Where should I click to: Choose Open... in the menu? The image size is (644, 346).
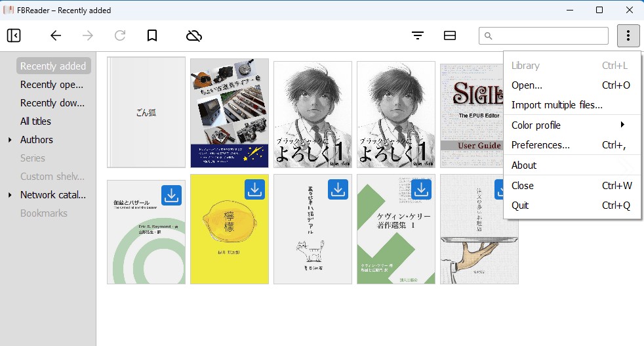coord(572,85)
